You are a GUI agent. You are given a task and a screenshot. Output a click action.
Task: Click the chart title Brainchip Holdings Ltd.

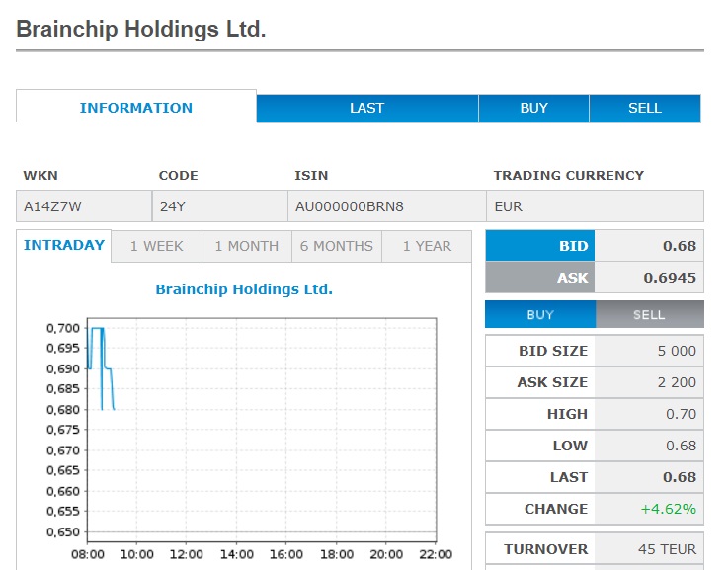[x=244, y=289]
